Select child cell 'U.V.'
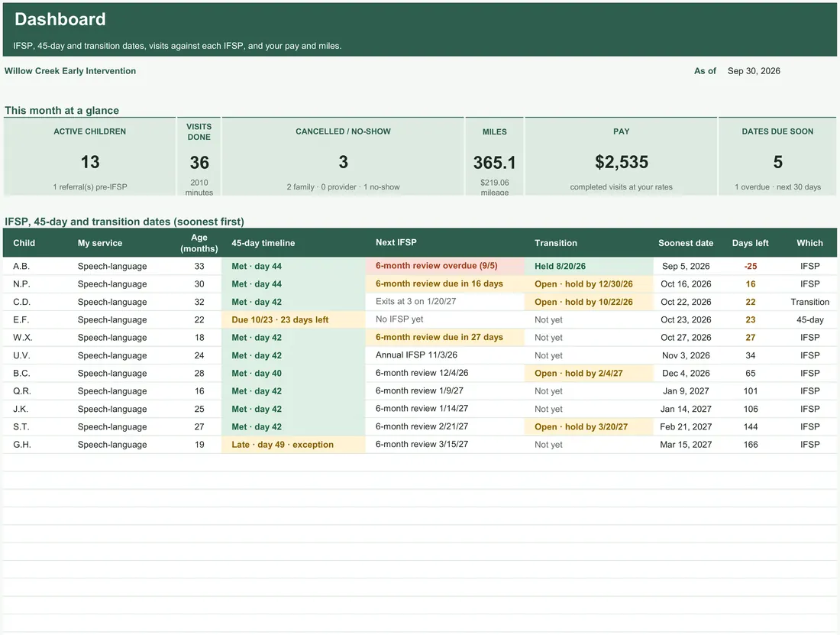Image resolution: width=840 pixels, height=635 pixels. (x=21, y=355)
